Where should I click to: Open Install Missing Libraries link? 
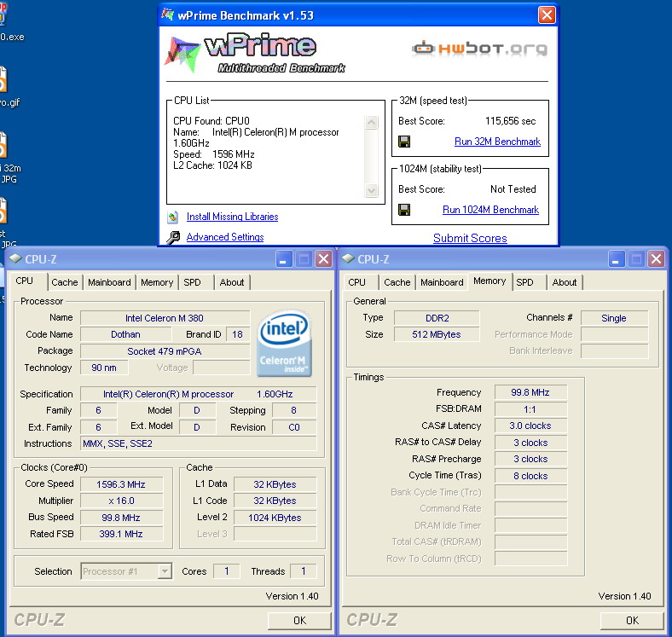click(x=232, y=217)
